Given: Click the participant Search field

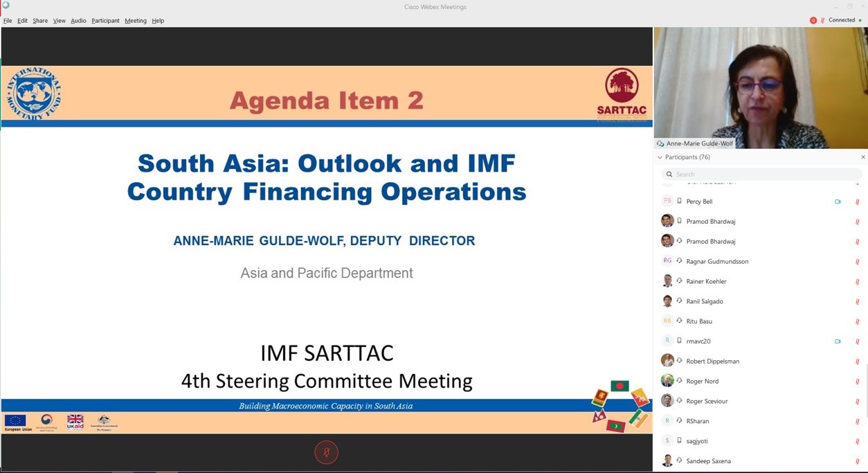Looking at the screenshot, I should [761, 175].
